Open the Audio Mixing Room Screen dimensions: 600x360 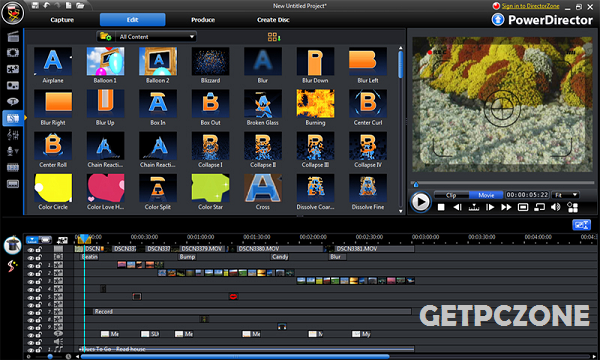(x=13, y=135)
